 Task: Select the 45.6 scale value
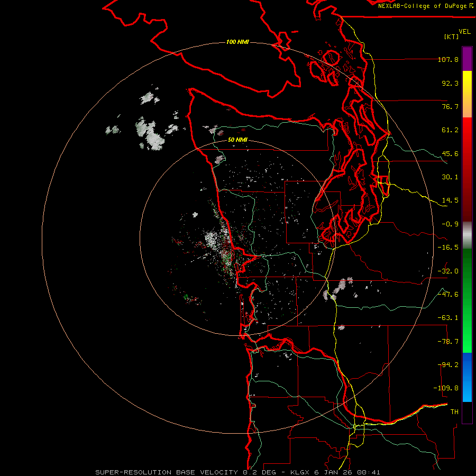[450, 153]
